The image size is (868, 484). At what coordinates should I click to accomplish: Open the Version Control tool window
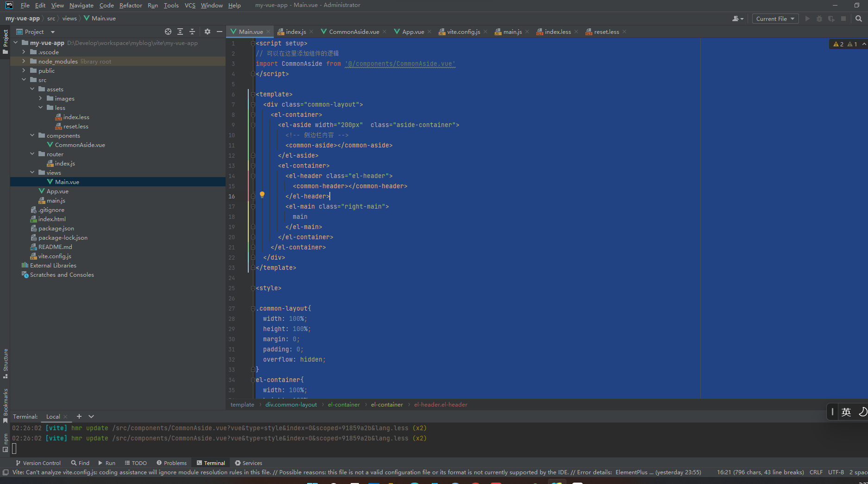pos(38,463)
